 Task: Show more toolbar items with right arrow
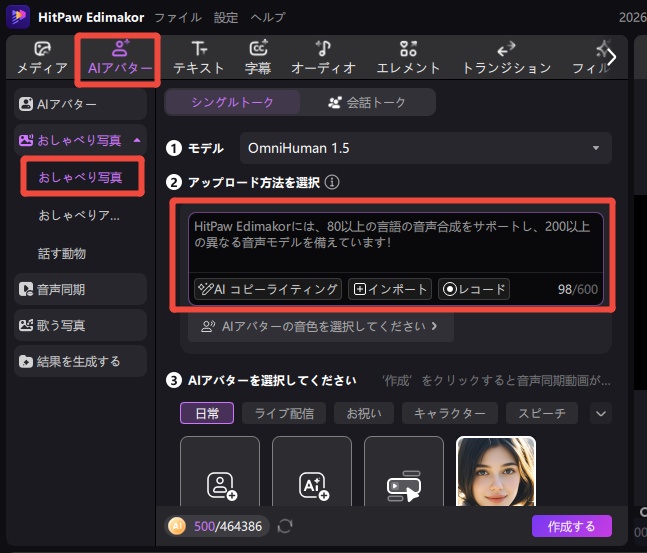click(612, 57)
